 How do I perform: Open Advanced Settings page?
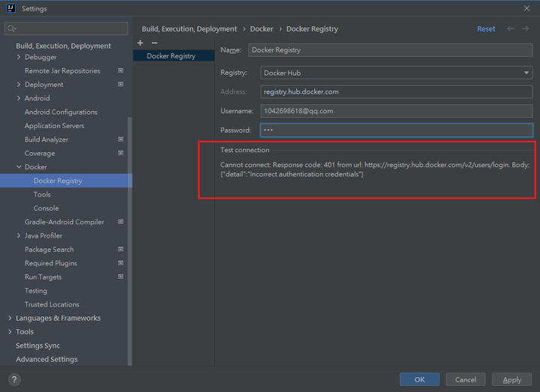[x=46, y=359]
